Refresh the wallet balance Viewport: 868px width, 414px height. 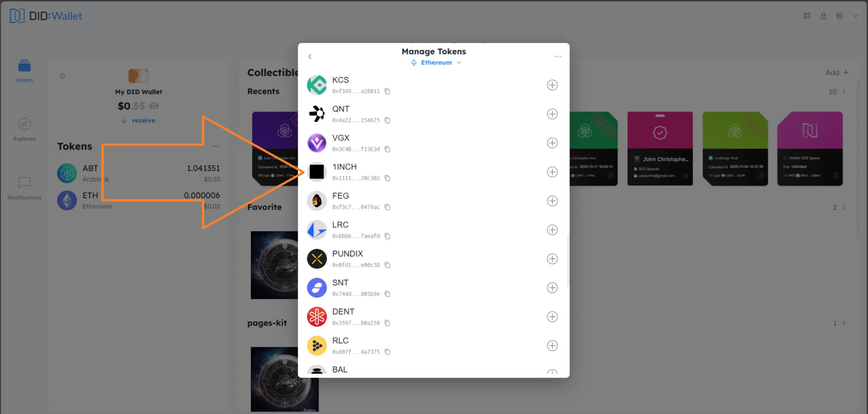tap(62, 76)
